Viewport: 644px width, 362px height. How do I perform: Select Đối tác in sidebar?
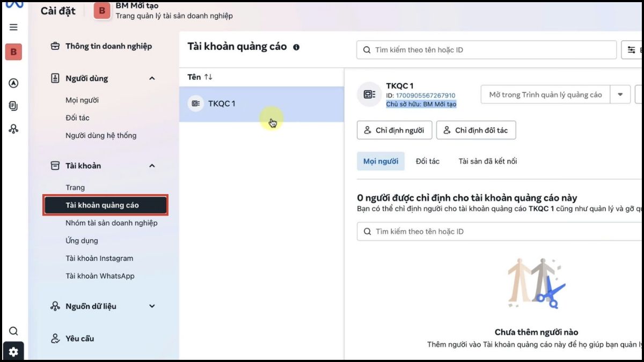[77, 118]
